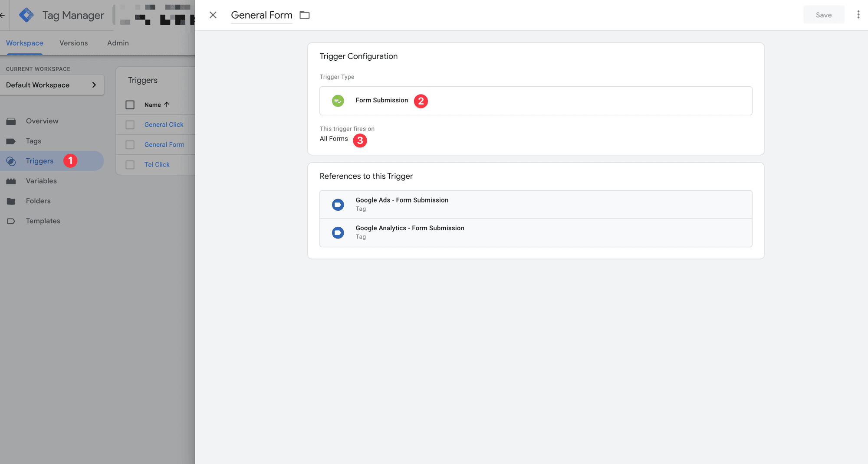868x464 pixels.
Task: Click the Trigger Configuration heading
Action: point(358,56)
